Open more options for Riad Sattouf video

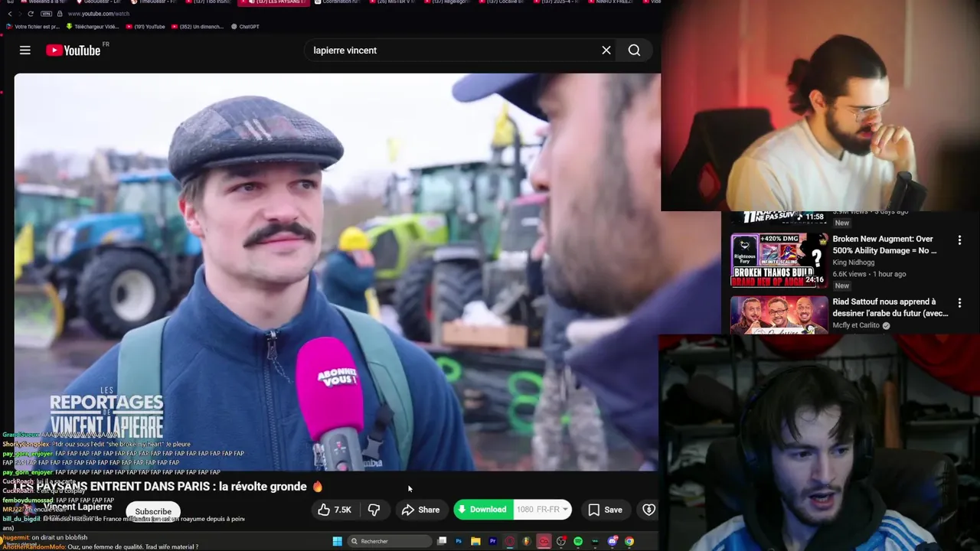(x=959, y=303)
